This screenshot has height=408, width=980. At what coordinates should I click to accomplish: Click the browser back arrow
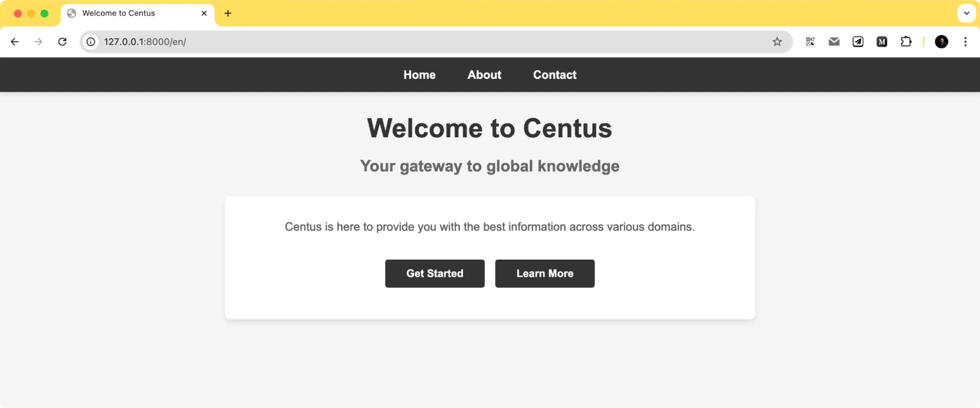pyautogui.click(x=15, y=42)
